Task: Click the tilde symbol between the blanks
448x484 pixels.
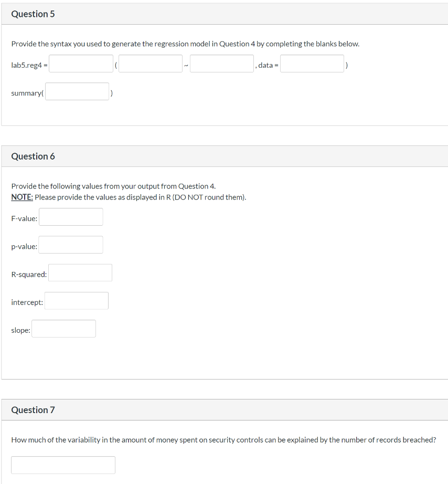Action: click(x=186, y=66)
